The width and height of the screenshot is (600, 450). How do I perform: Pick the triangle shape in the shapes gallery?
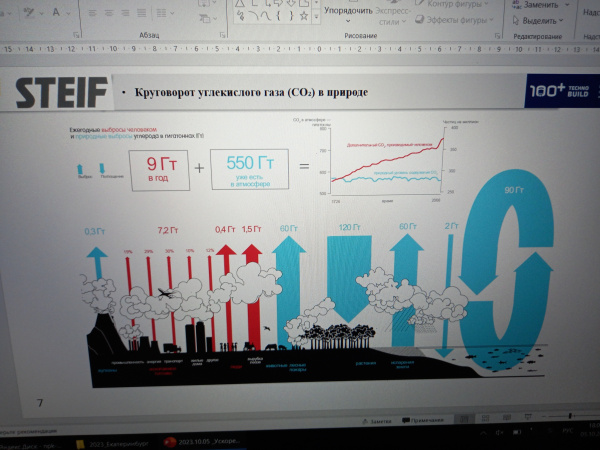(240, 3)
